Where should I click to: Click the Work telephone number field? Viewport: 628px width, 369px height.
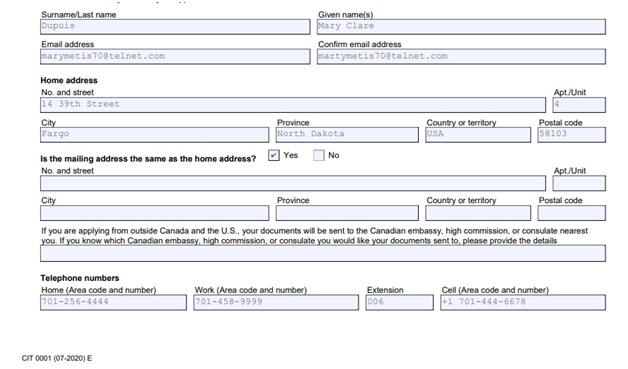276,302
